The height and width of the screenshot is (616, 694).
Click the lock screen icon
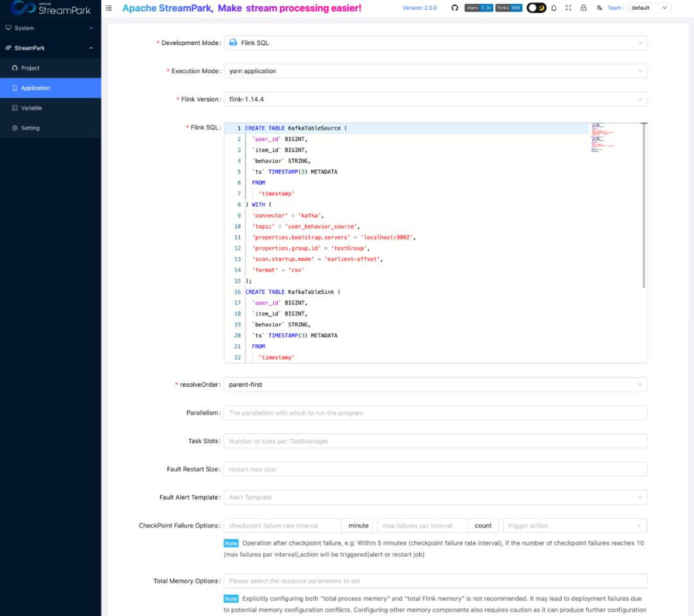point(583,8)
